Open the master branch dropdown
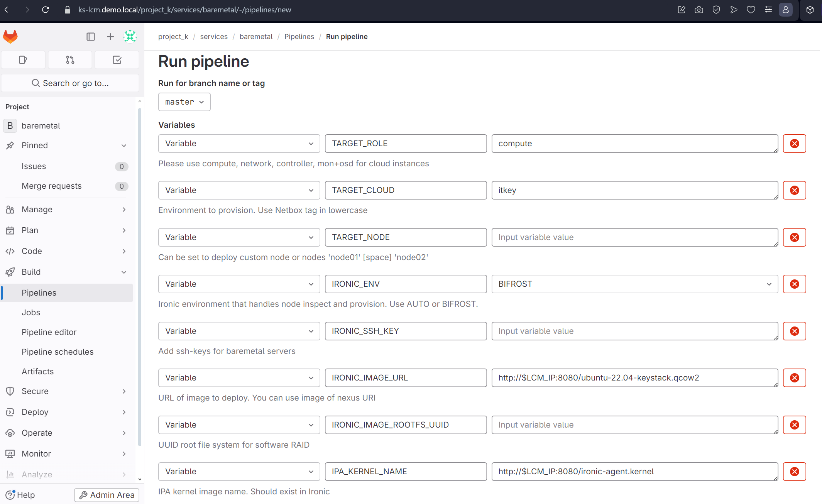This screenshot has width=822, height=504. [x=184, y=102]
